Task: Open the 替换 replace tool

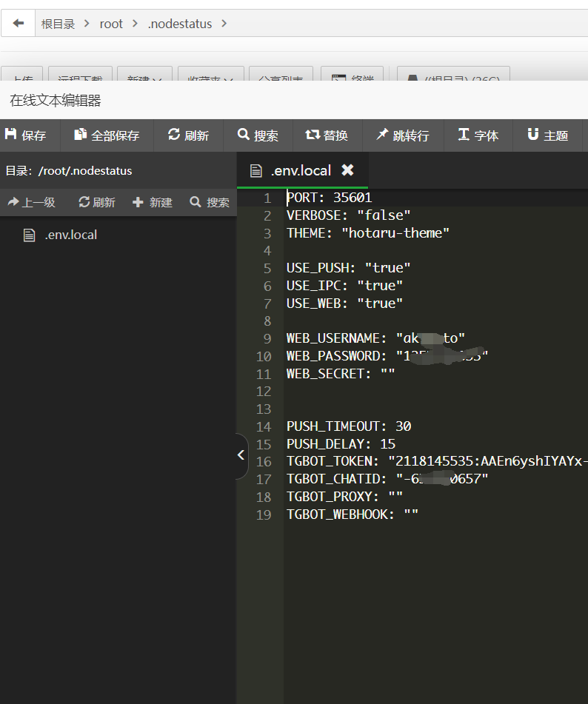Action: point(327,135)
